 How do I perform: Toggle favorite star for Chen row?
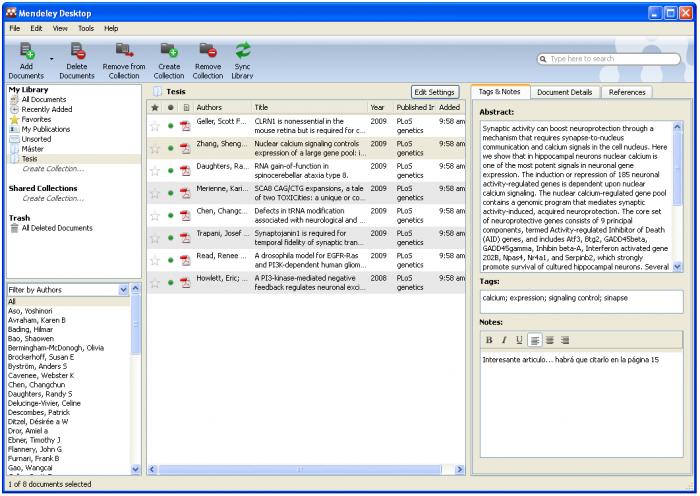coord(155,215)
